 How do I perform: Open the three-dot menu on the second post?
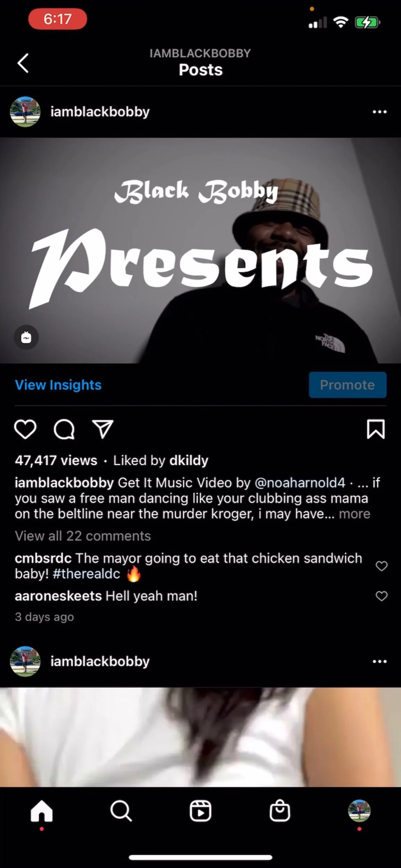(379, 661)
